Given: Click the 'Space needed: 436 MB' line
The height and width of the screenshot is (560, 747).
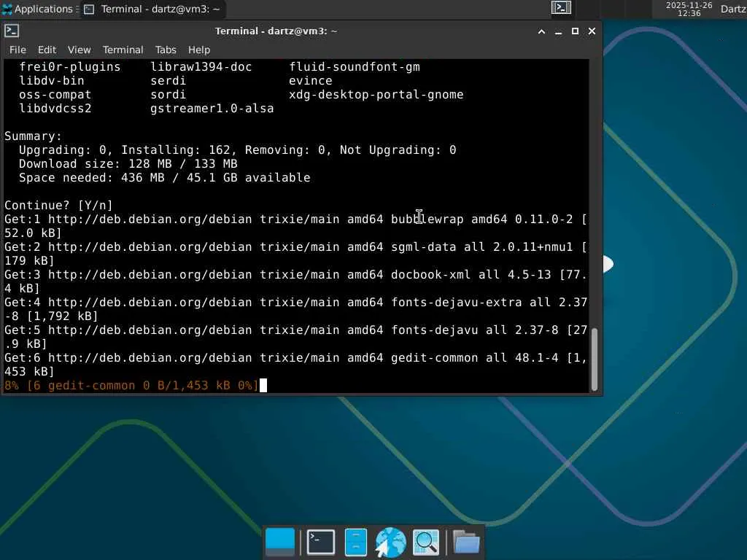Looking at the screenshot, I should tap(164, 178).
